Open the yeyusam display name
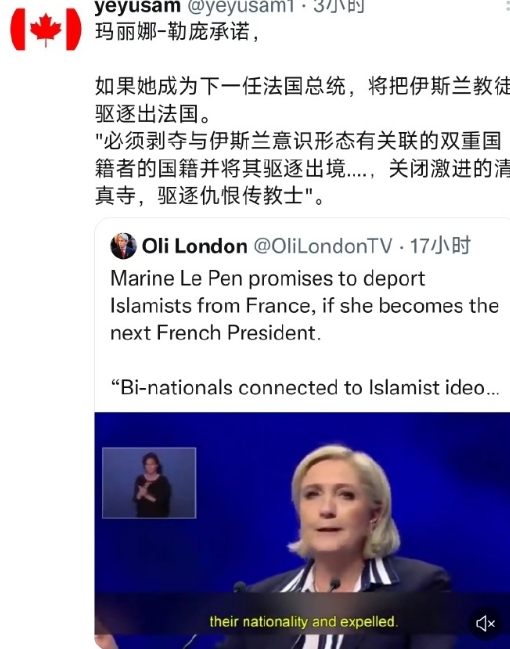510x649 pixels. 137,6
